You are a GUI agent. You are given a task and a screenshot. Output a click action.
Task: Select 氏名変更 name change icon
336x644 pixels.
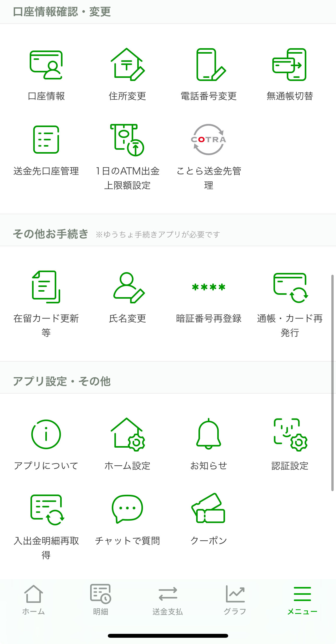(127, 287)
